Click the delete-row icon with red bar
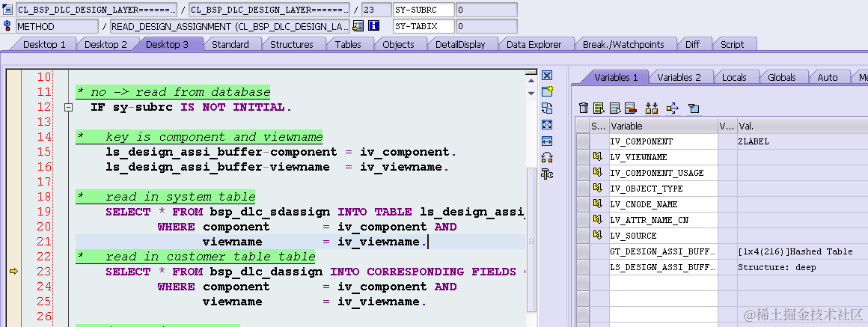The width and height of the screenshot is (868, 327). (630, 109)
